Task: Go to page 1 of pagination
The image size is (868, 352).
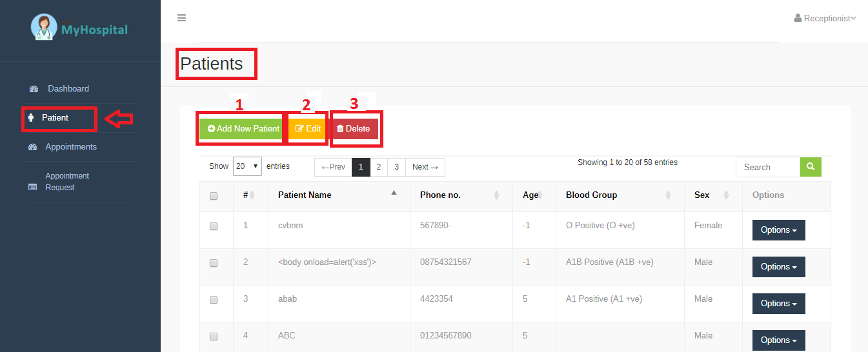Action: click(x=361, y=167)
